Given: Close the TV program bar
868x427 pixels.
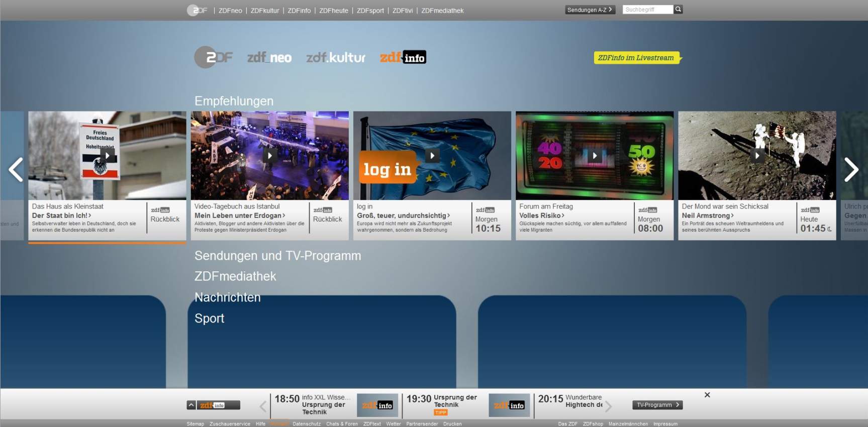Looking at the screenshot, I should click(707, 395).
